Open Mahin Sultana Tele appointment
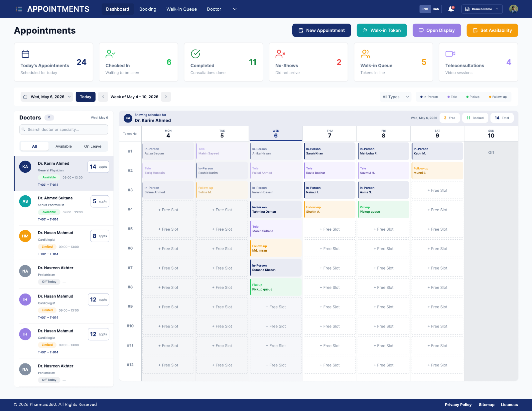Viewport: 532px width, 411px height. point(276,229)
